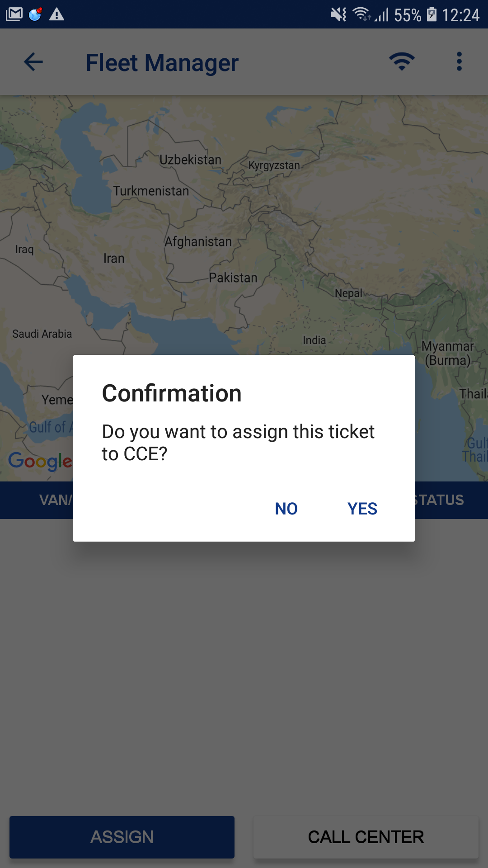Tap the Confirmation dialog heading

[x=172, y=393]
